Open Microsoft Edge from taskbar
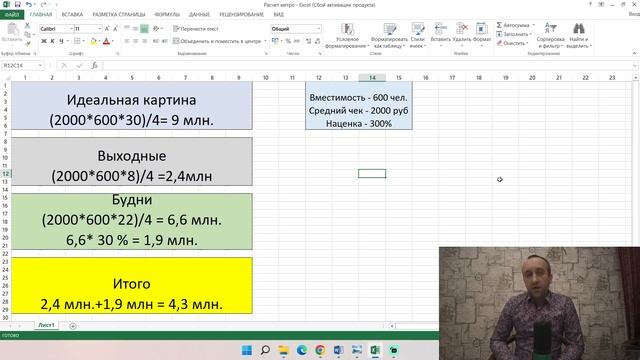640x360 pixels. click(x=302, y=350)
